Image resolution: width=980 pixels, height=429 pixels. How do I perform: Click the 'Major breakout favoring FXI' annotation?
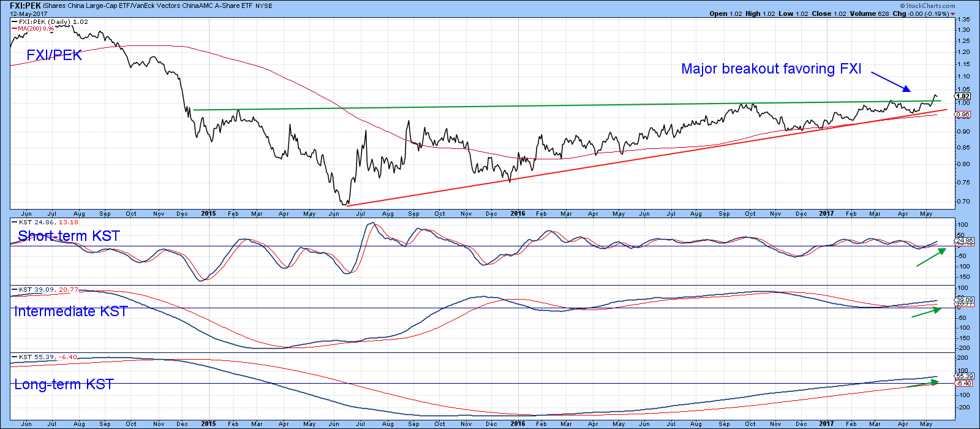pyautogui.click(x=771, y=69)
